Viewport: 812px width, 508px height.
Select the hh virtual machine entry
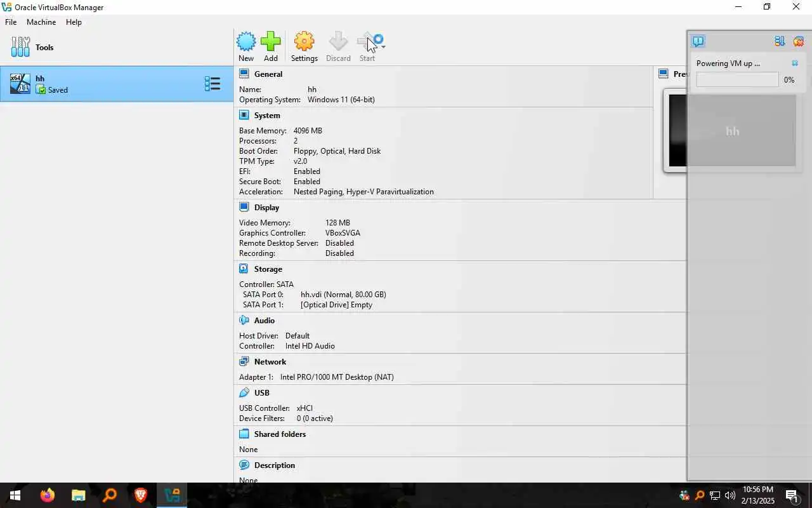[117, 84]
